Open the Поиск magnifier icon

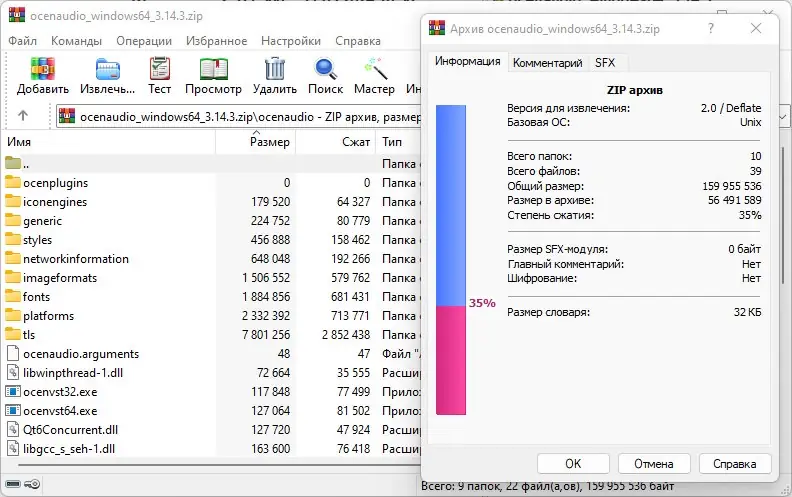(x=325, y=69)
